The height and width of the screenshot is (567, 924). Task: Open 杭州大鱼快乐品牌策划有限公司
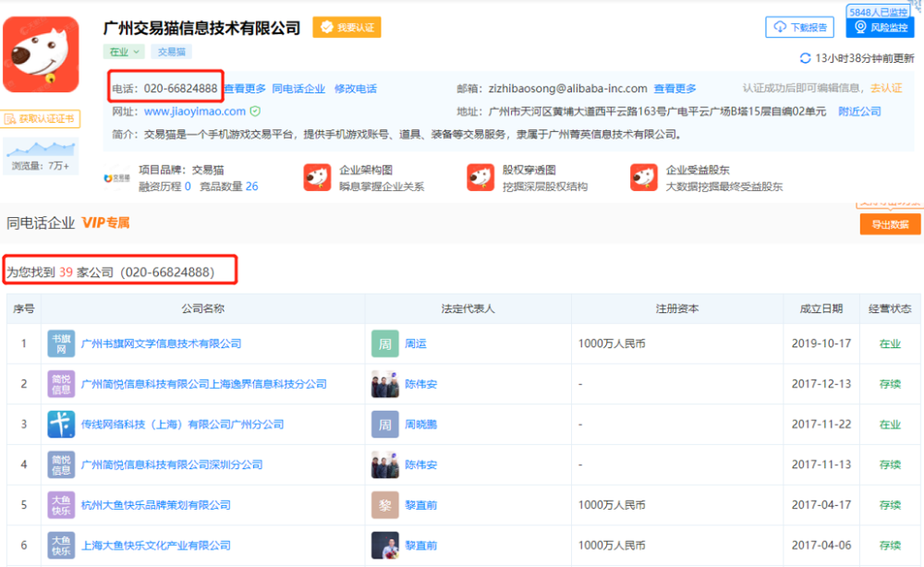point(155,505)
